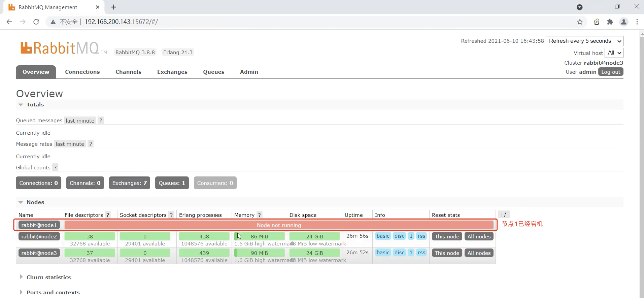Click the not-secure warning icon
Viewport: 644px width, 298px height.
point(53,22)
